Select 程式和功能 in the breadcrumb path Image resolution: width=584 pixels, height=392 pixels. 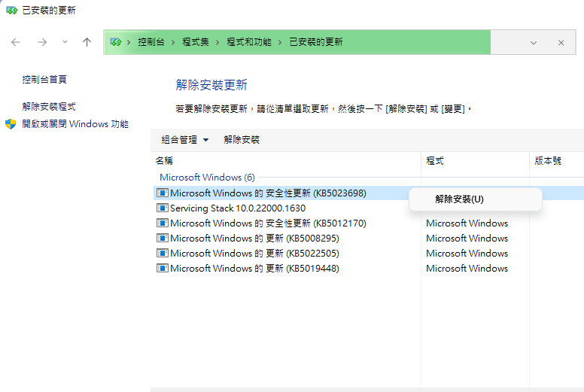pyautogui.click(x=249, y=42)
